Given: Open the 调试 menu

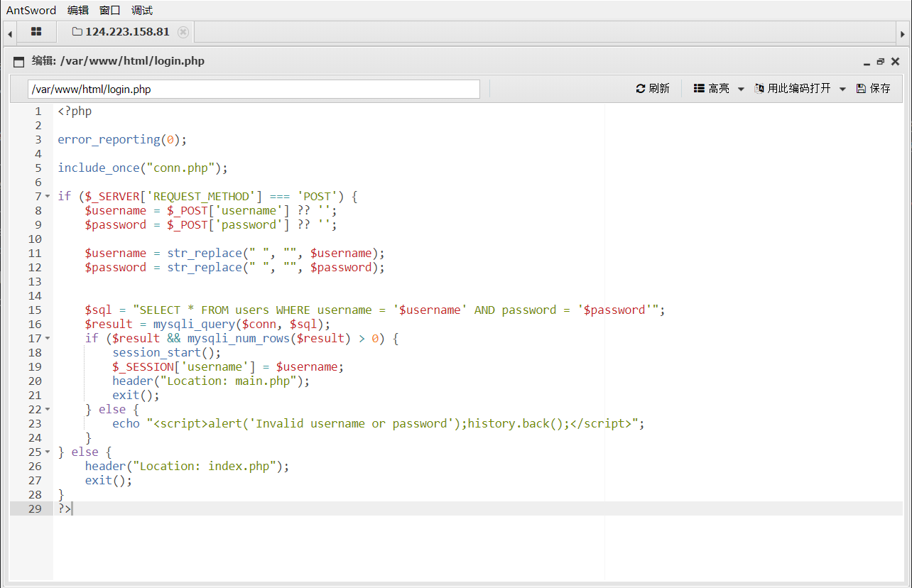Looking at the screenshot, I should pyautogui.click(x=142, y=10).
